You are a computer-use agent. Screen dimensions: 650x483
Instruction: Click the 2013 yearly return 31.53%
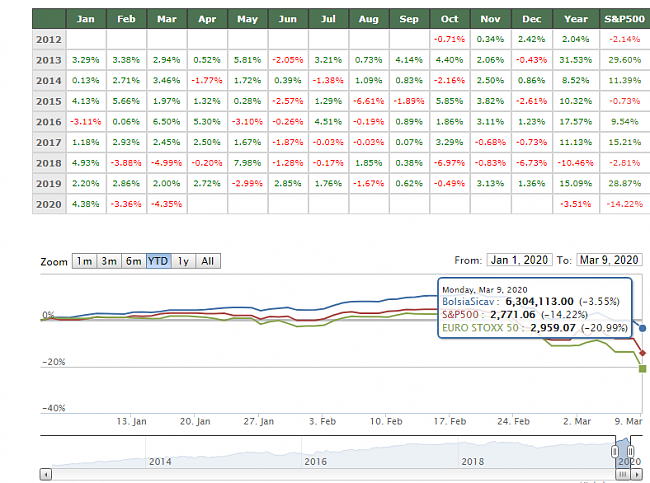[576, 60]
